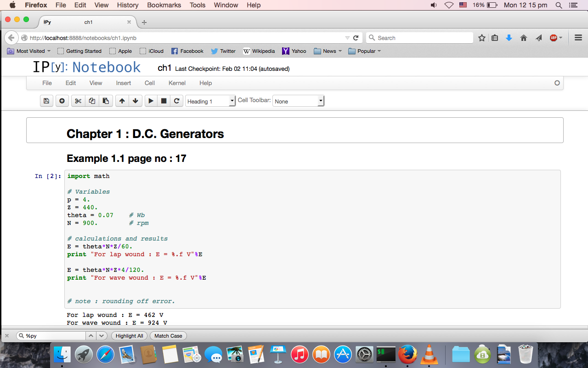Run the current cell
The width and height of the screenshot is (588, 368).
(151, 101)
